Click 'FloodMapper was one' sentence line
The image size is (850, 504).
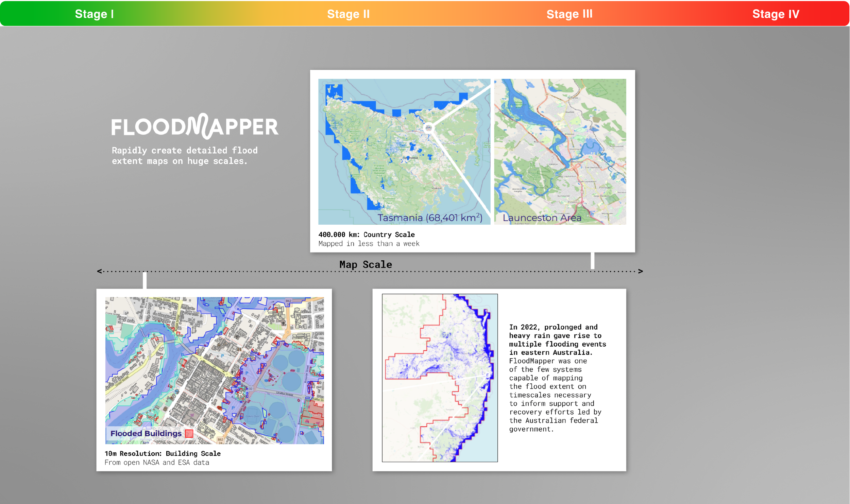(x=548, y=361)
